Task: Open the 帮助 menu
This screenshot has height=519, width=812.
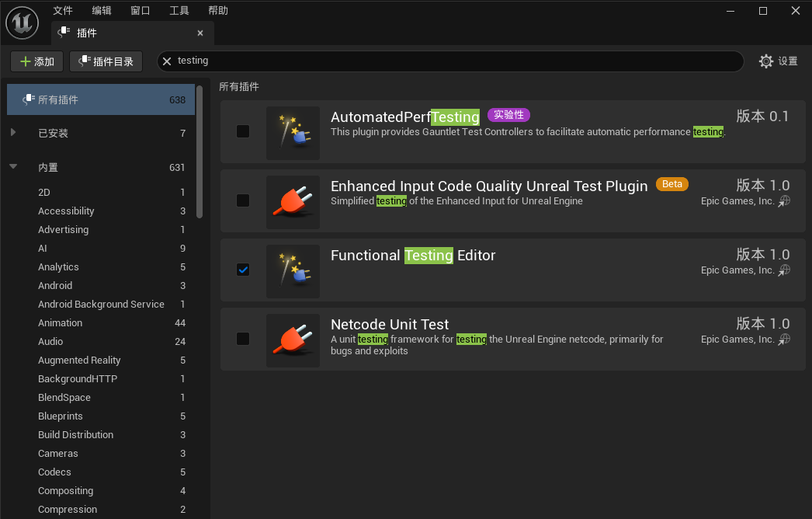Action: pyautogui.click(x=218, y=10)
